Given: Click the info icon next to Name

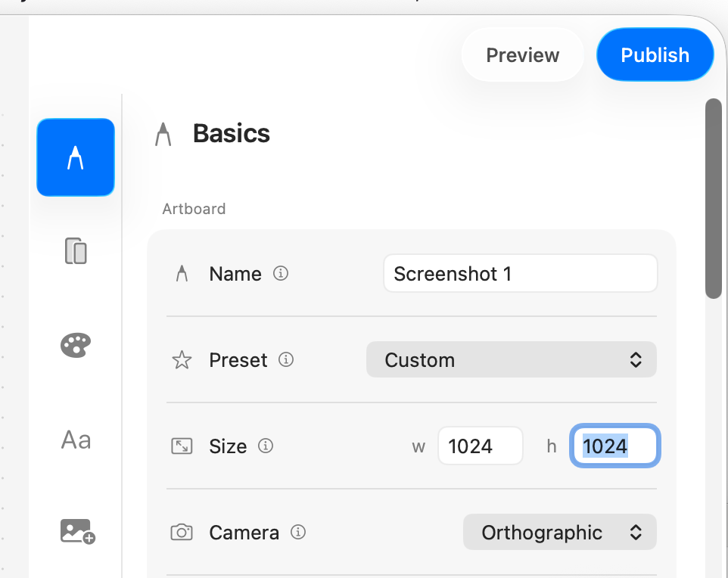Looking at the screenshot, I should point(281,273).
